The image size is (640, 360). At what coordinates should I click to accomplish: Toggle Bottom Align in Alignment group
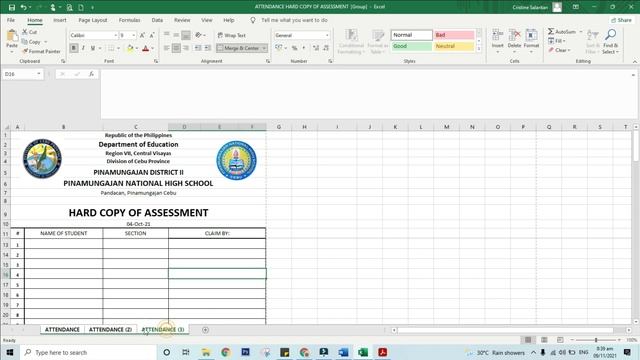click(186, 36)
